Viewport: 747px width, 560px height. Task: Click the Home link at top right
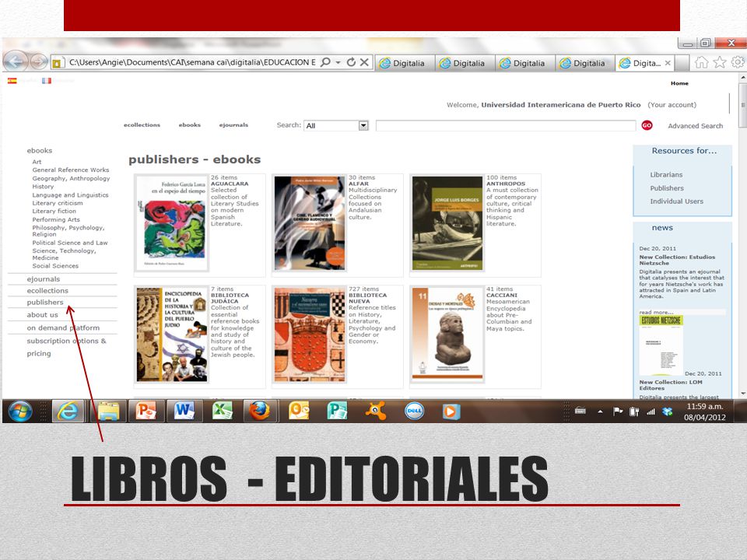(679, 83)
